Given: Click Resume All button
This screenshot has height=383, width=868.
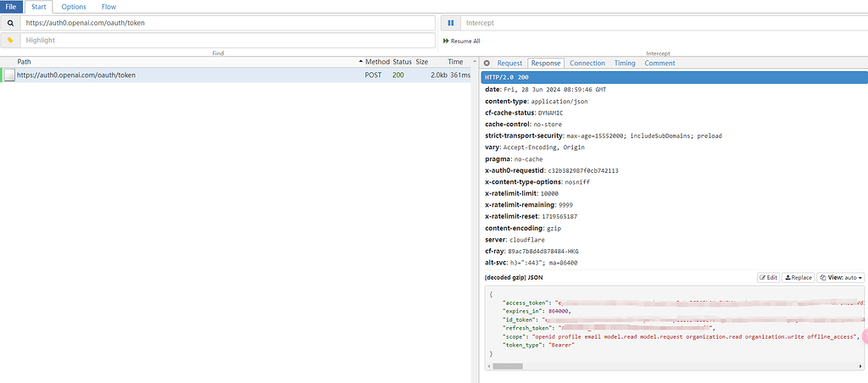Looking at the screenshot, I should 462,41.
